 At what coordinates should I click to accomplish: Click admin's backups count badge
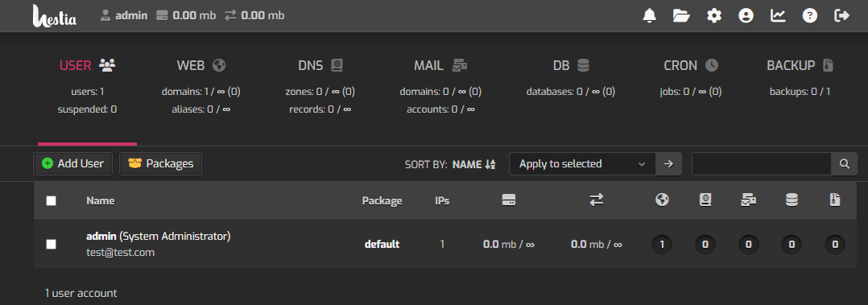pos(835,244)
